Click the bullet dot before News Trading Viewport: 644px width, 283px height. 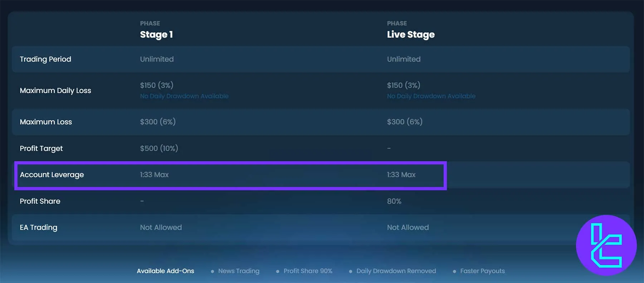[x=213, y=272]
